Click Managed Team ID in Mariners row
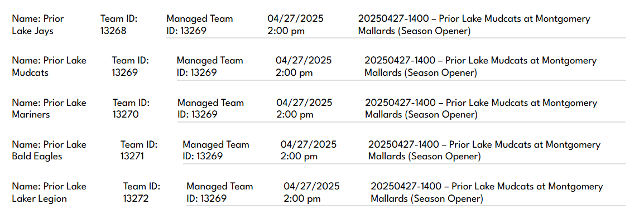Viewport: 644px width, 224px height. (x=211, y=108)
